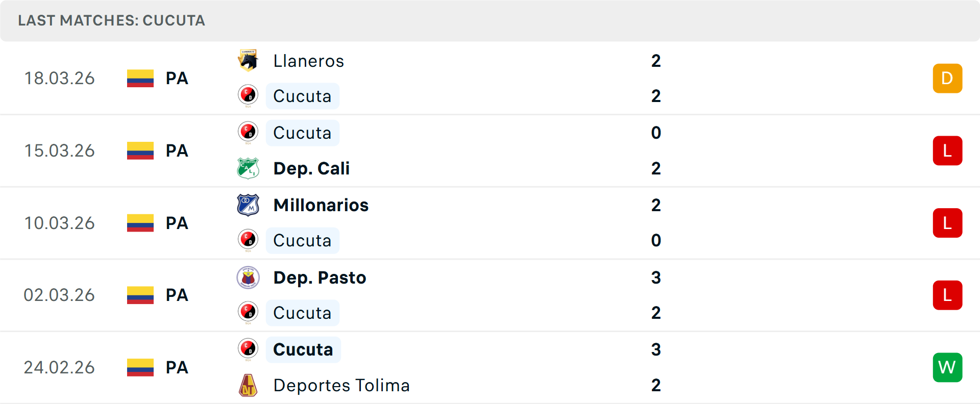Click the Millonarios blue crest icon
Screen dimensions: 980x404
248,205
